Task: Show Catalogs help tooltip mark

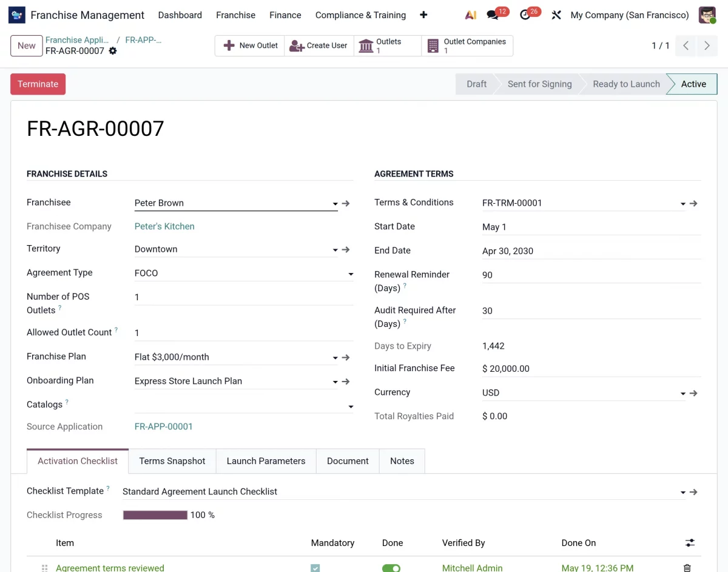Action: click(x=67, y=402)
